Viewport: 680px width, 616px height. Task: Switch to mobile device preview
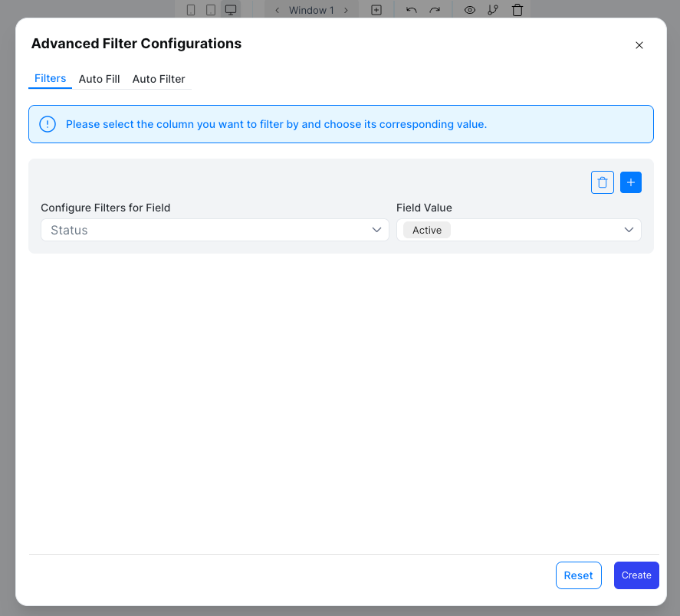pyautogui.click(x=190, y=9)
